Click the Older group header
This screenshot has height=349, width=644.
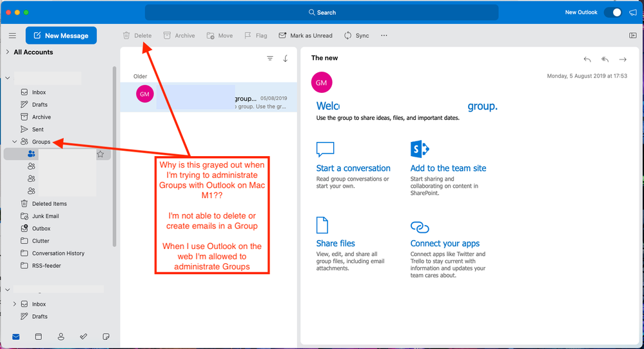click(140, 76)
